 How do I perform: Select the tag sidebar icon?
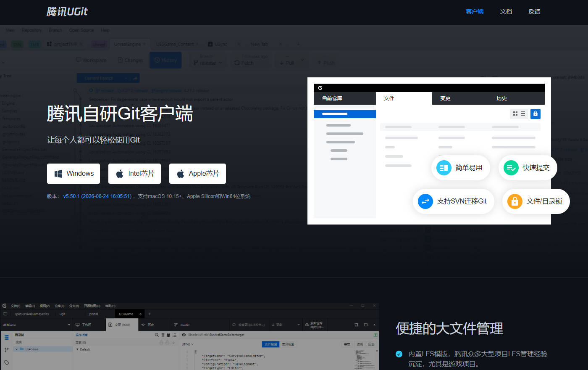(6, 362)
